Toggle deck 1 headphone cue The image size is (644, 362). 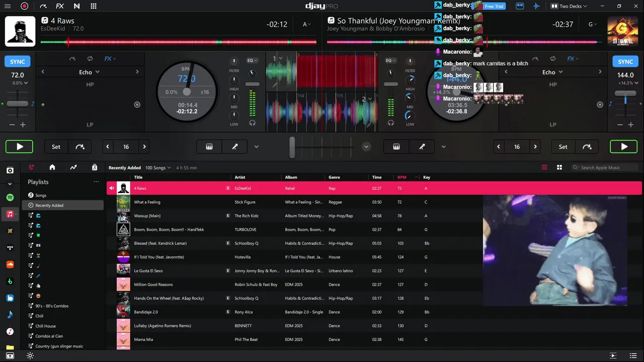(x=252, y=123)
